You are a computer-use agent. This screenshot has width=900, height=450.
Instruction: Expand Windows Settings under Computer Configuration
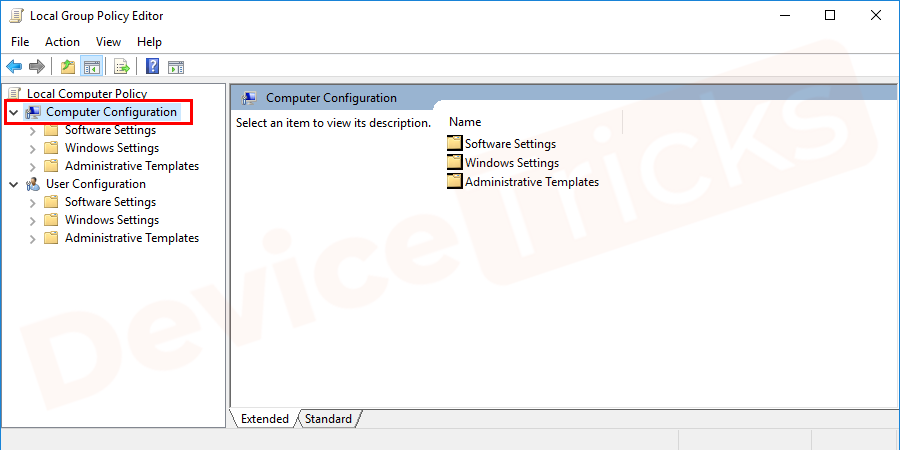[x=33, y=149]
